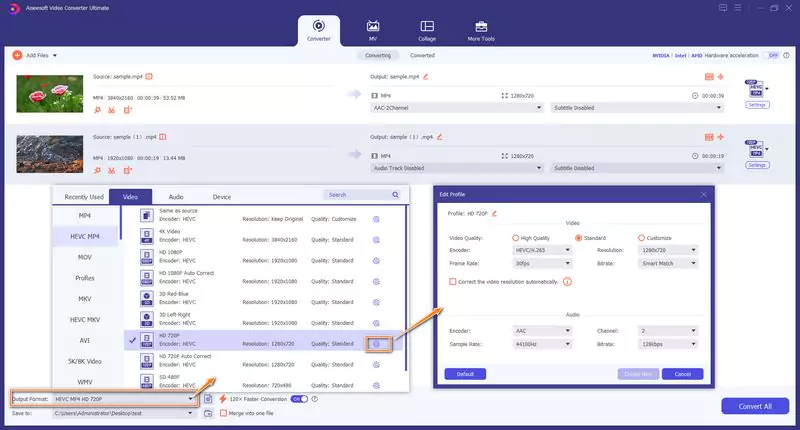
Task: Click the info icon beside auto-correct resolution
Action: point(567,282)
